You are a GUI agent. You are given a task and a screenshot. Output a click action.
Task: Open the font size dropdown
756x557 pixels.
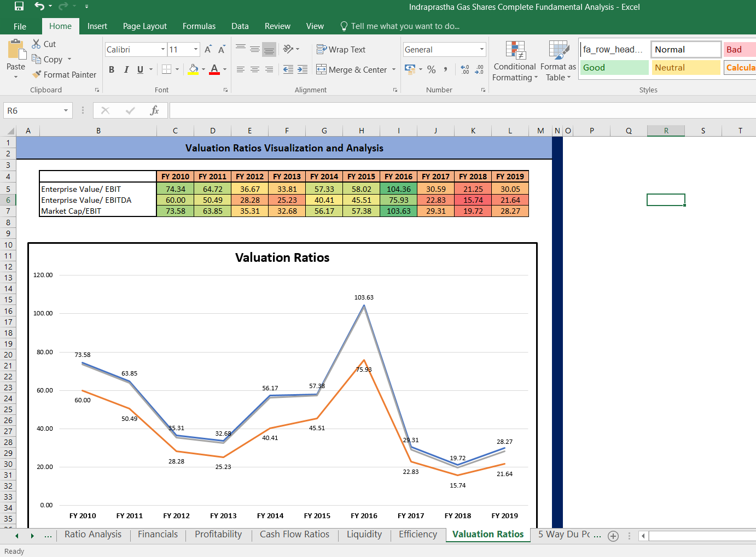(x=196, y=50)
